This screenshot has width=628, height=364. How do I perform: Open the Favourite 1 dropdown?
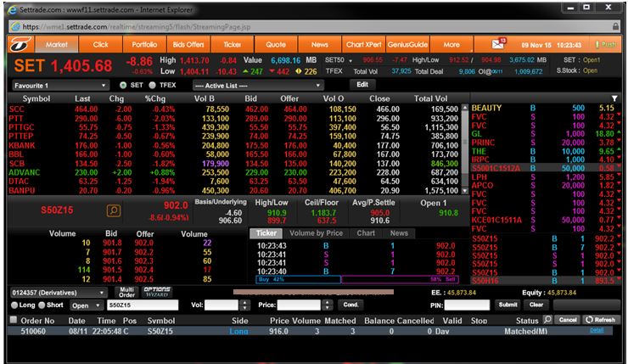tap(59, 86)
